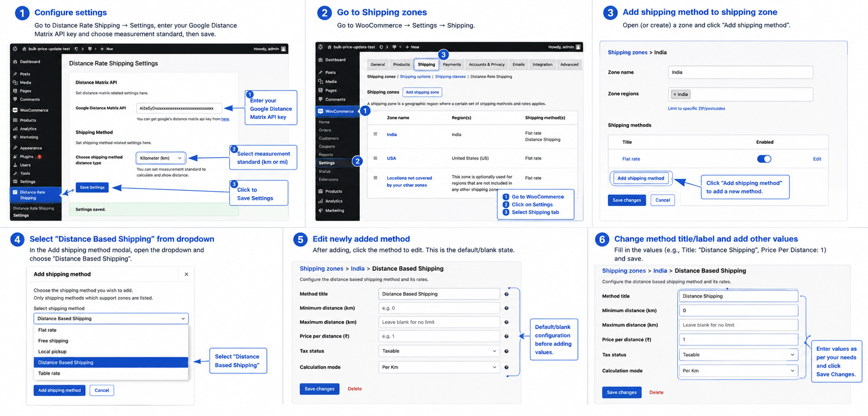Viewport: 868px width, 416px height.
Task: Click the Dashboard icon in step 2 sidebar
Action: [x=320, y=60]
